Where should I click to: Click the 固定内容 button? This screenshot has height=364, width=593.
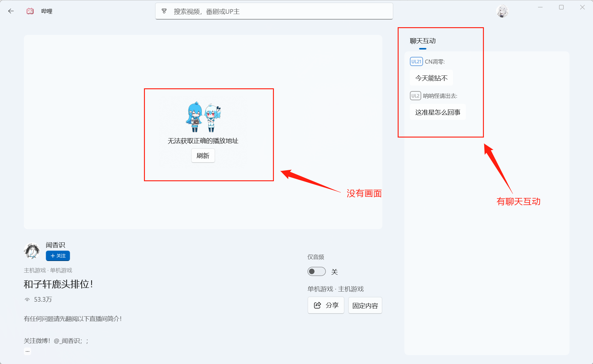click(365, 305)
